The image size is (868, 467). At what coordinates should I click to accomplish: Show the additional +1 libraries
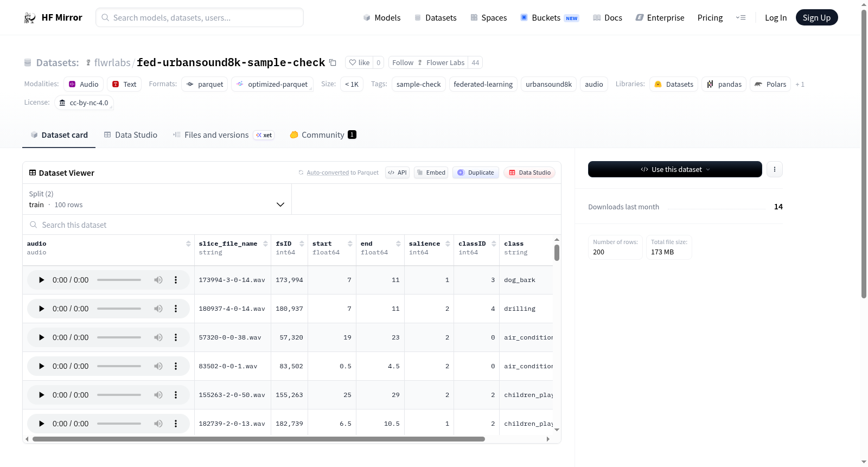800,84
